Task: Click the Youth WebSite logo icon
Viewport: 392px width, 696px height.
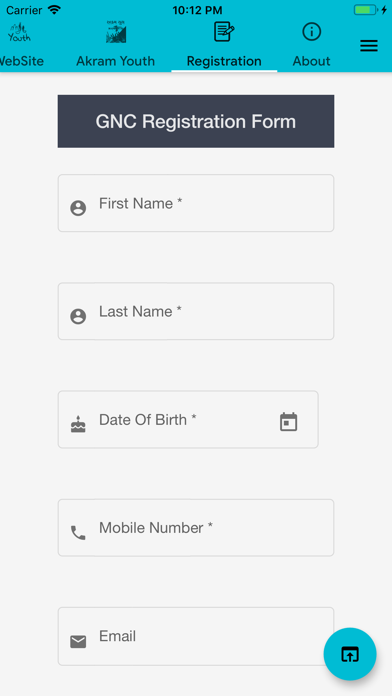Action: pyautogui.click(x=19, y=32)
